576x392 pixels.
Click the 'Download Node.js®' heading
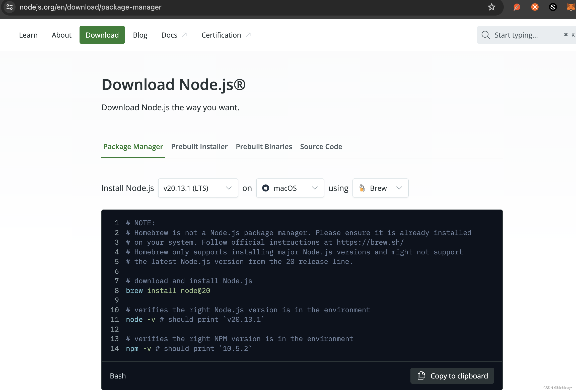[x=174, y=84]
